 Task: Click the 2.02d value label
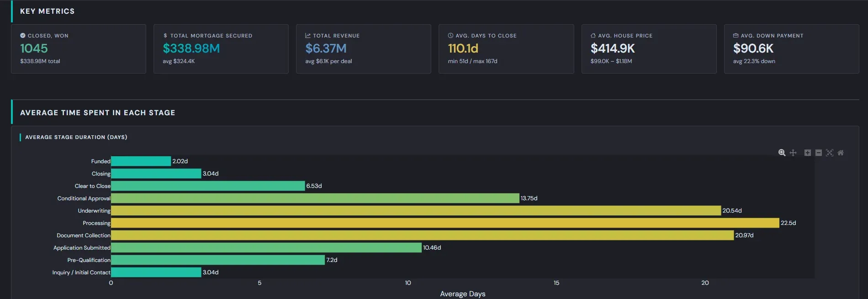180,161
